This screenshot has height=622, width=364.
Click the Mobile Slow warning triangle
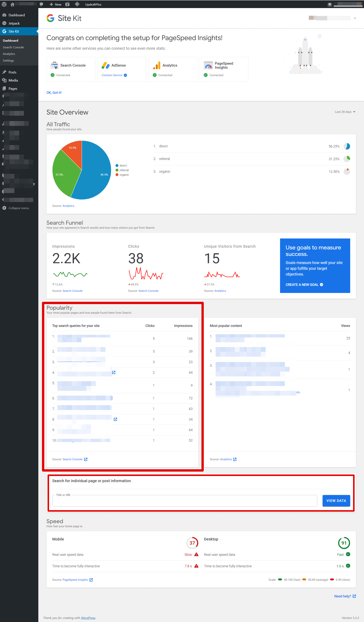(196, 554)
